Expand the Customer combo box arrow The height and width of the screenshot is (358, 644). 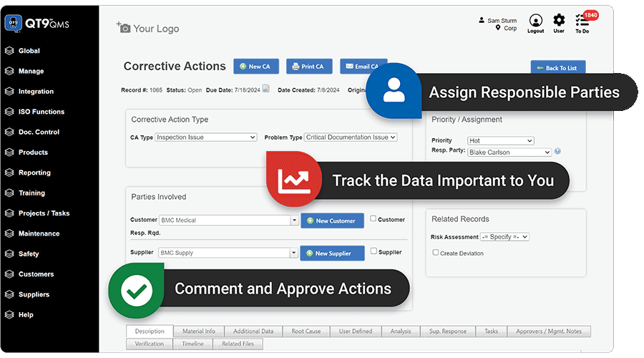(295, 221)
